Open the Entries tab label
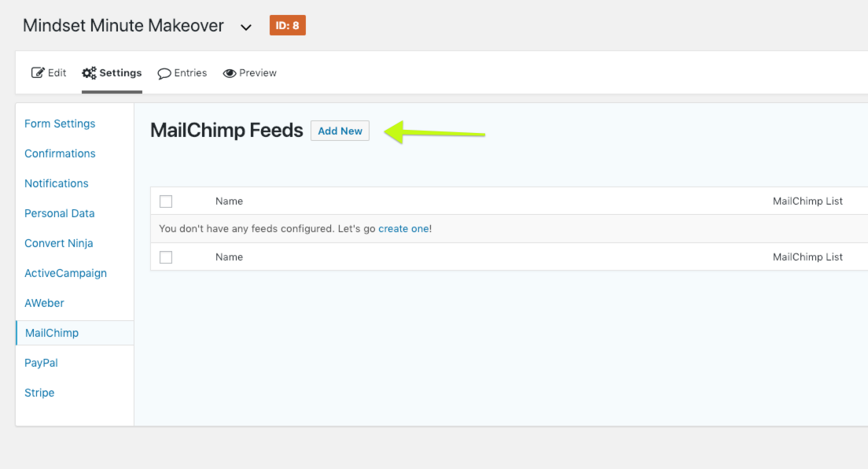This screenshot has height=469, width=868. [190, 72]
